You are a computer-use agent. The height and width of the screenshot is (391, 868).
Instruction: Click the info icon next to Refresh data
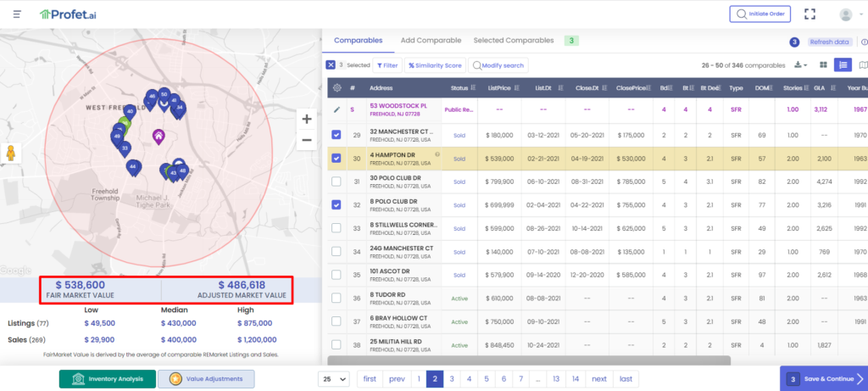[865, 42]
